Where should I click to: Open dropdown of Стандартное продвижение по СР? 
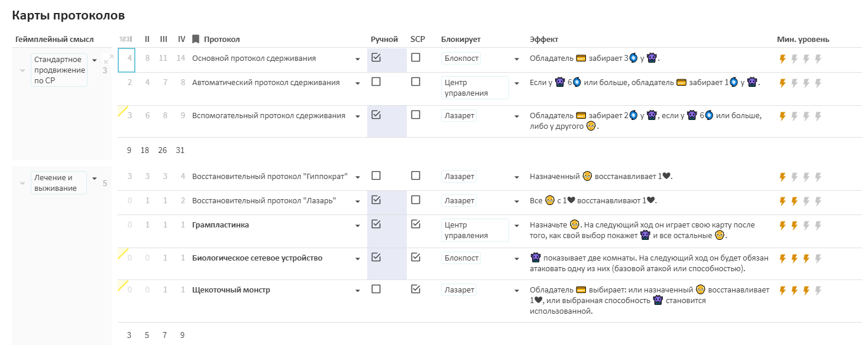[x=94, y=60]
